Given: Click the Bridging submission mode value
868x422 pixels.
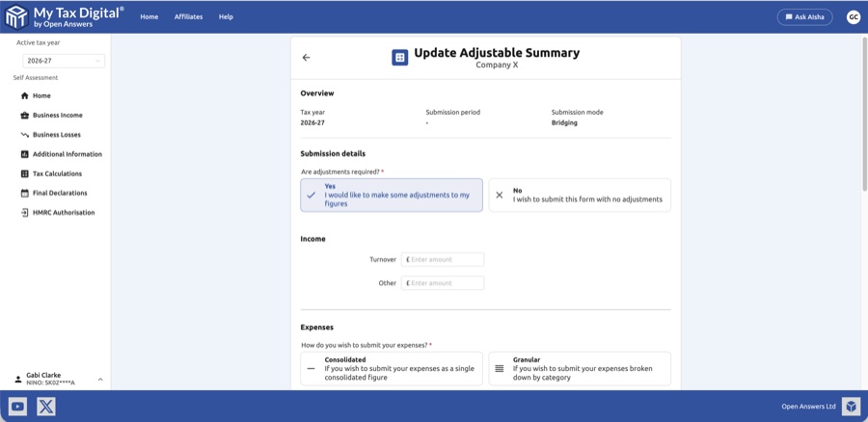Looking at the screenshot, I should [x=564, y=122].
